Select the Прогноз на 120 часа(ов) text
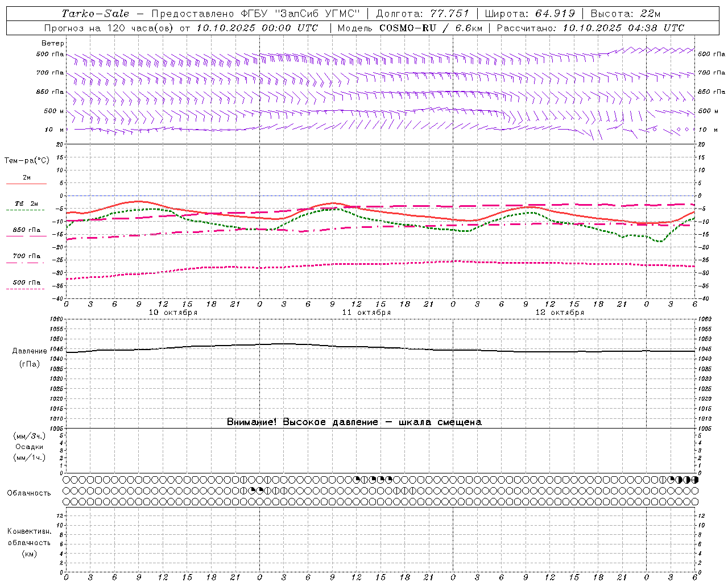728x582 pixels. pos(110,28)
